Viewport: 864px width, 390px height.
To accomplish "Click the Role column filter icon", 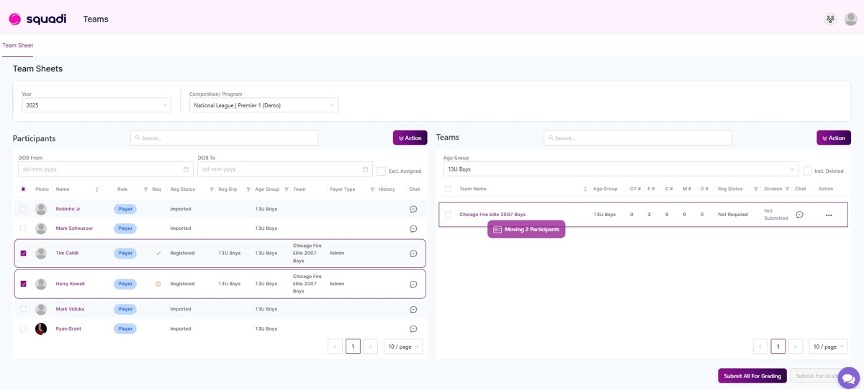I will [145, 189].
